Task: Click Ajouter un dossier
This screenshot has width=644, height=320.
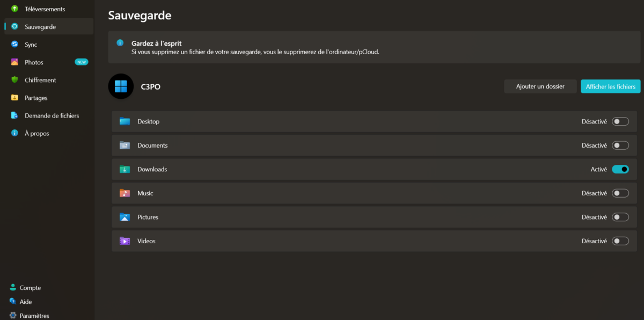Action: point(540,86)
